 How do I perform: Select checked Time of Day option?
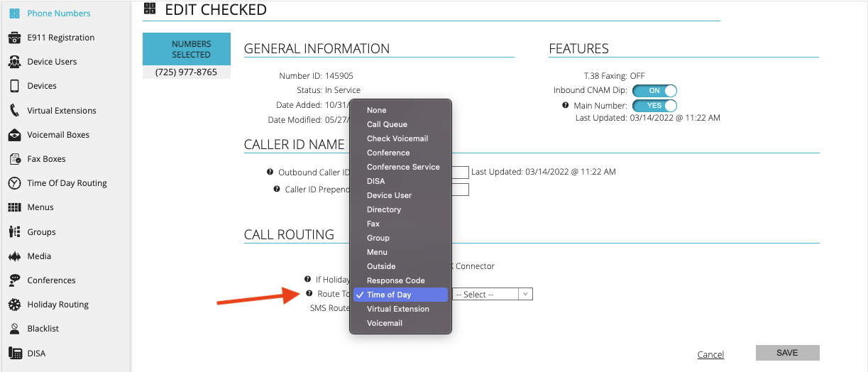(x=401, y=295)
